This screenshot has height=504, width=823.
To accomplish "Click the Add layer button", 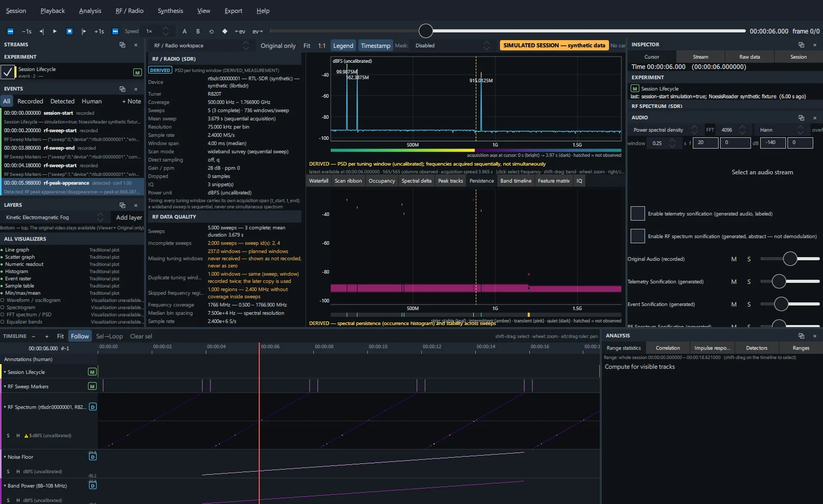I will (x=129, y=218).
